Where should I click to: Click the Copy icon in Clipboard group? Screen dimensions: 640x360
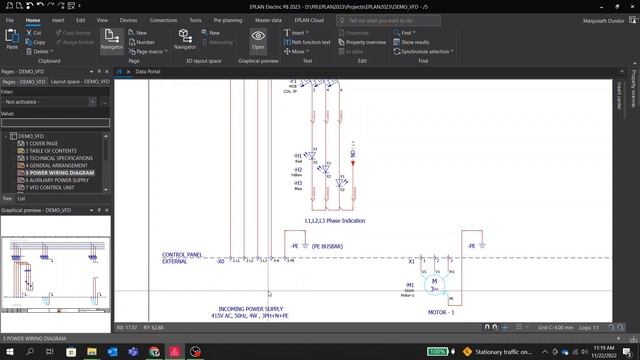[29, 42]
